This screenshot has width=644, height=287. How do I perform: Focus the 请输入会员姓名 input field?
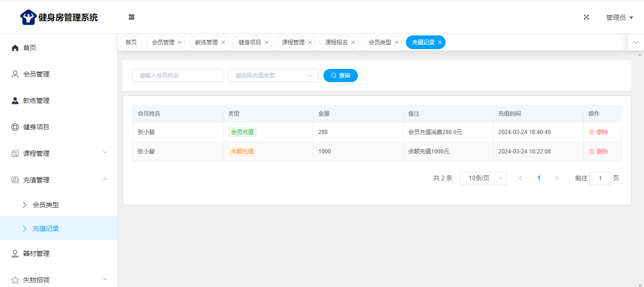pyautogui.click(x=177, y=76)
